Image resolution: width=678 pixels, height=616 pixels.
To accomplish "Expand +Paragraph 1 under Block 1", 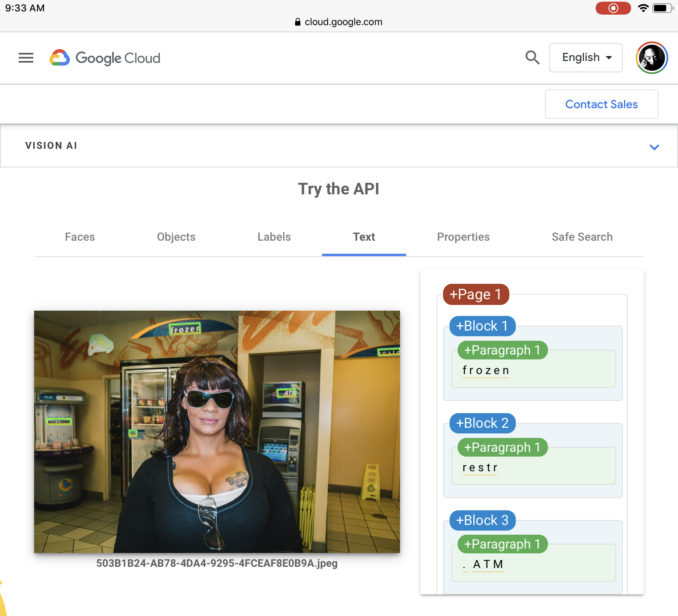I will [502, 350].
